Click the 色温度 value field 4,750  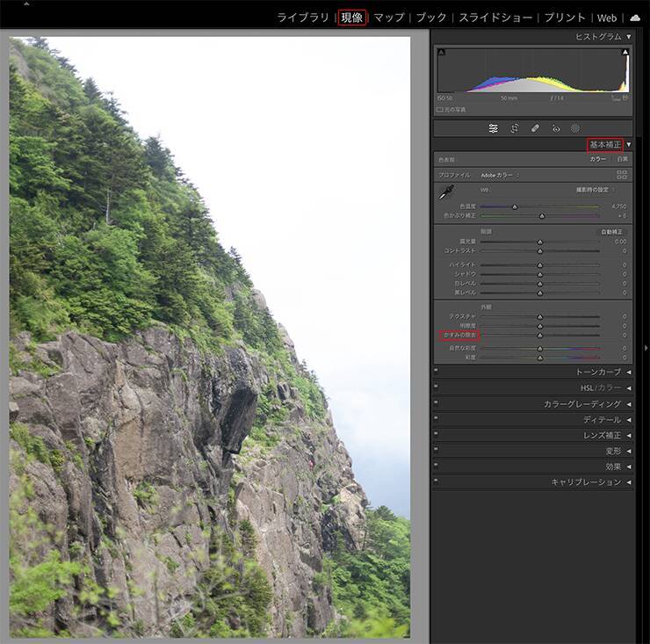(x=619, y=206)
